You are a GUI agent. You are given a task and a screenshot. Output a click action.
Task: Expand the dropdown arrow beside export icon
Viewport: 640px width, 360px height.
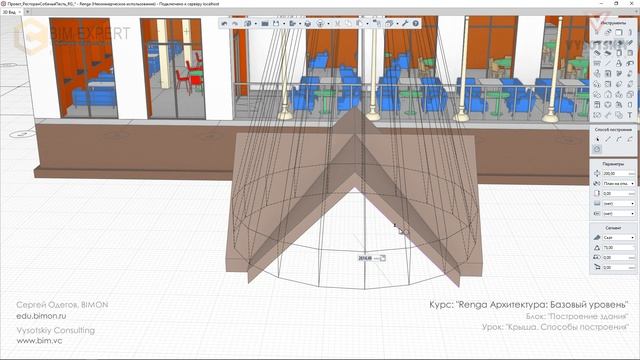point(300,24)
